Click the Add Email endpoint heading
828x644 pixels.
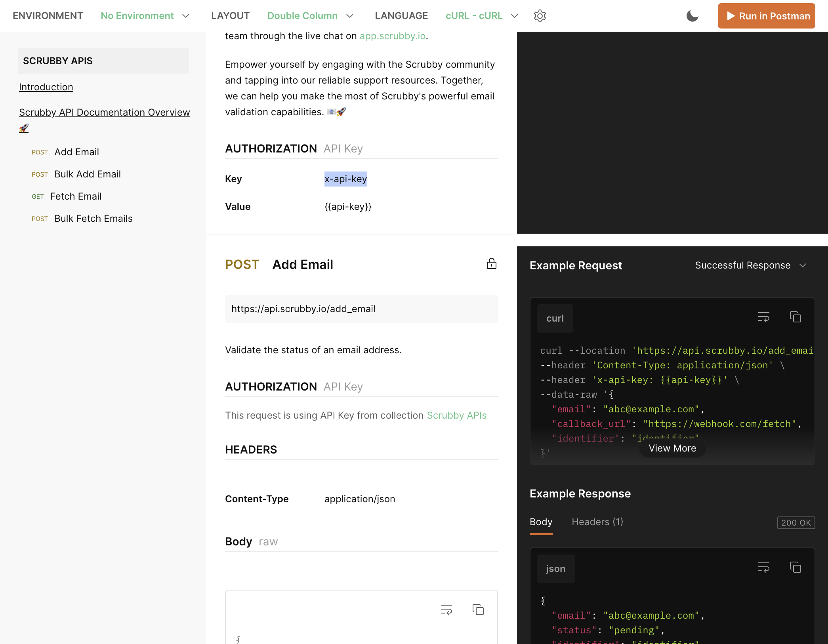[303, 265]
